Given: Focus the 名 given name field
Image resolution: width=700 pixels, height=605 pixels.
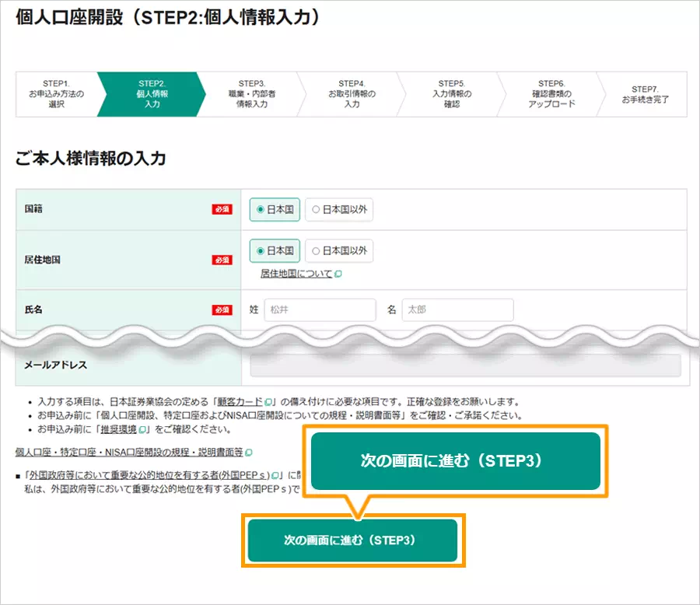Looking at the screenshot, I should point(457,309).
